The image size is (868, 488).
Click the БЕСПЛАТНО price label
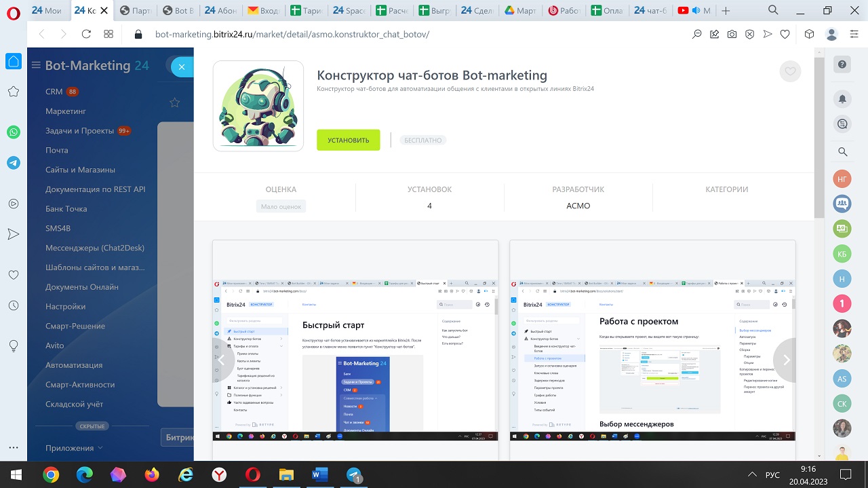point(422,140)
